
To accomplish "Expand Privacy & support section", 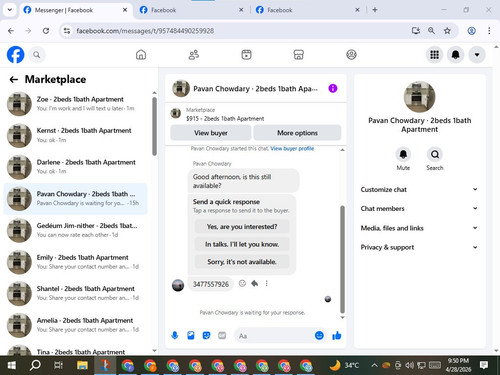I will coord(419,247).
